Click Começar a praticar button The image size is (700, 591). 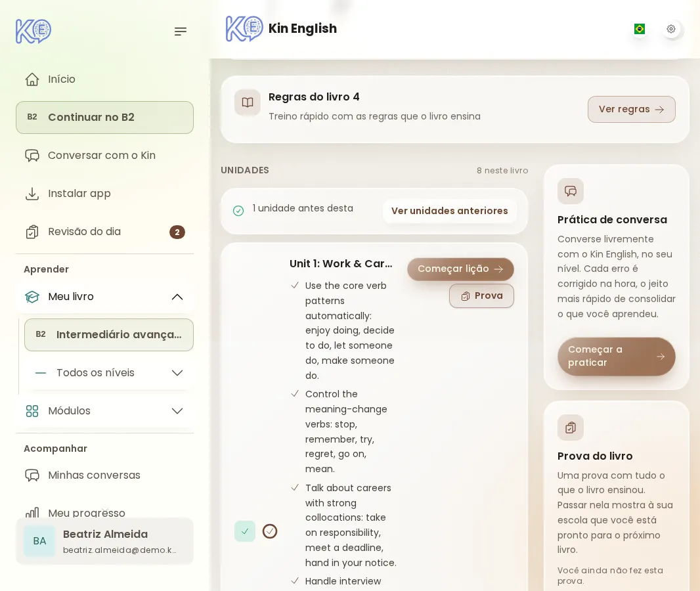click(616, 356)
